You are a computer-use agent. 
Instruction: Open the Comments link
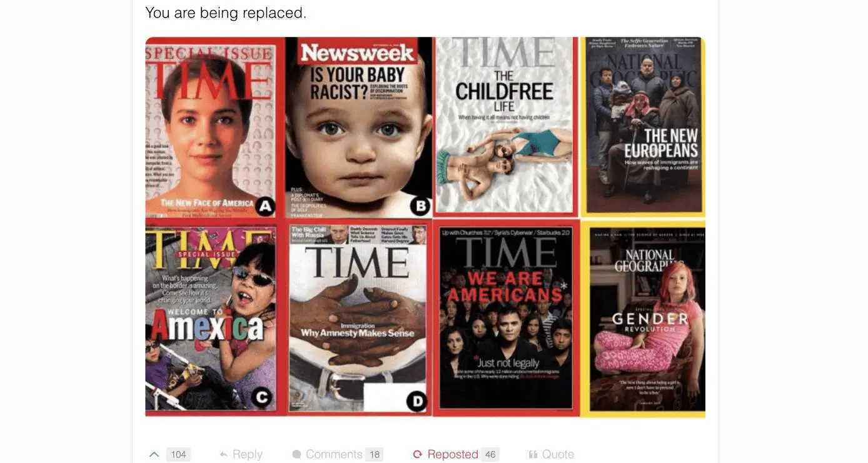tap(334, 455)
